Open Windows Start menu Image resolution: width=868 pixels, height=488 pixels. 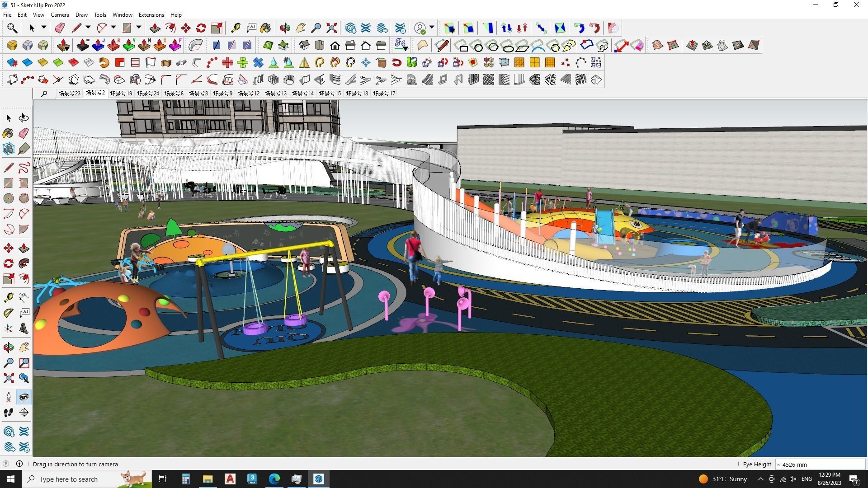[11, 479]
